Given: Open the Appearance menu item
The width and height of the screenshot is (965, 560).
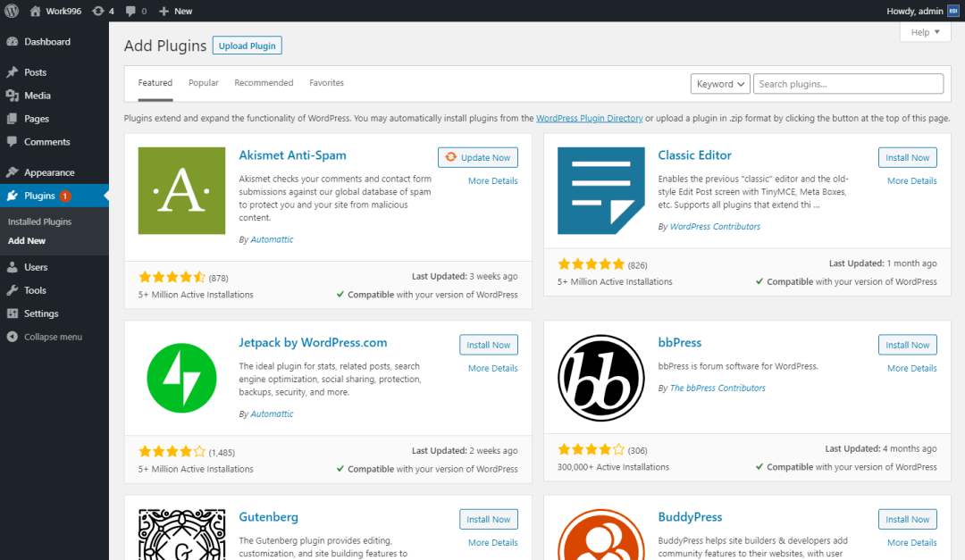Looking at the screenshot, I should 55,172.
